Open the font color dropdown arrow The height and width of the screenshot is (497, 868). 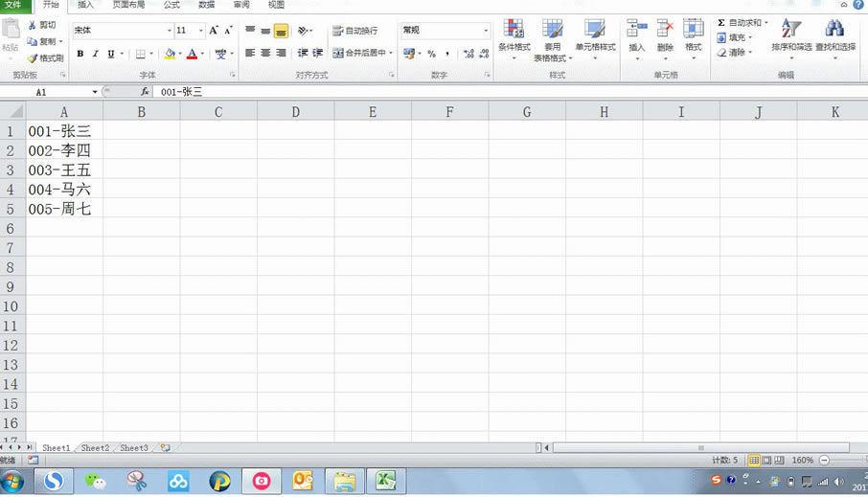(x=202, y=54)
